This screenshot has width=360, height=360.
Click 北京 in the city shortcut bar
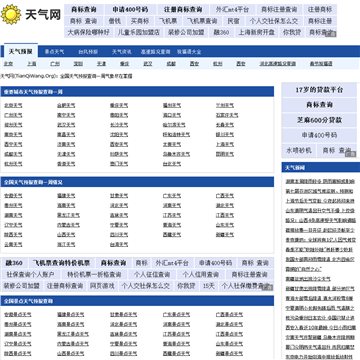[8, 64]
